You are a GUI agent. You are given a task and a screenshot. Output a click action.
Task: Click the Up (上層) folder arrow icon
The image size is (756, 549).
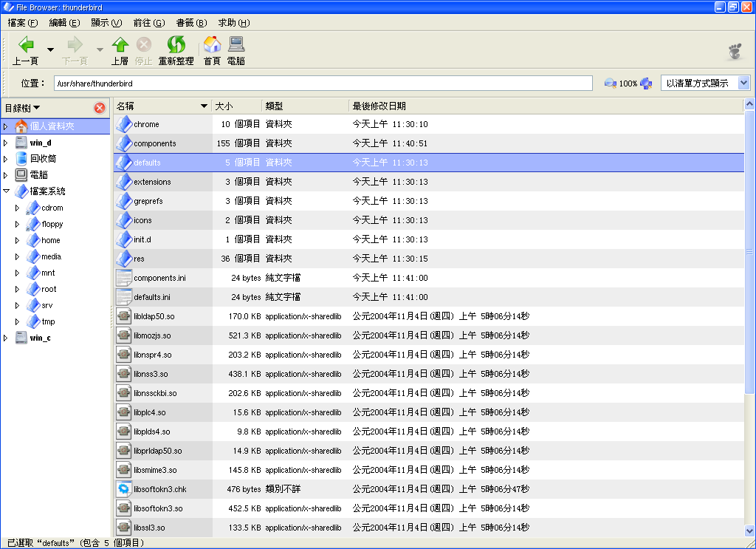(x=120, y=45)
